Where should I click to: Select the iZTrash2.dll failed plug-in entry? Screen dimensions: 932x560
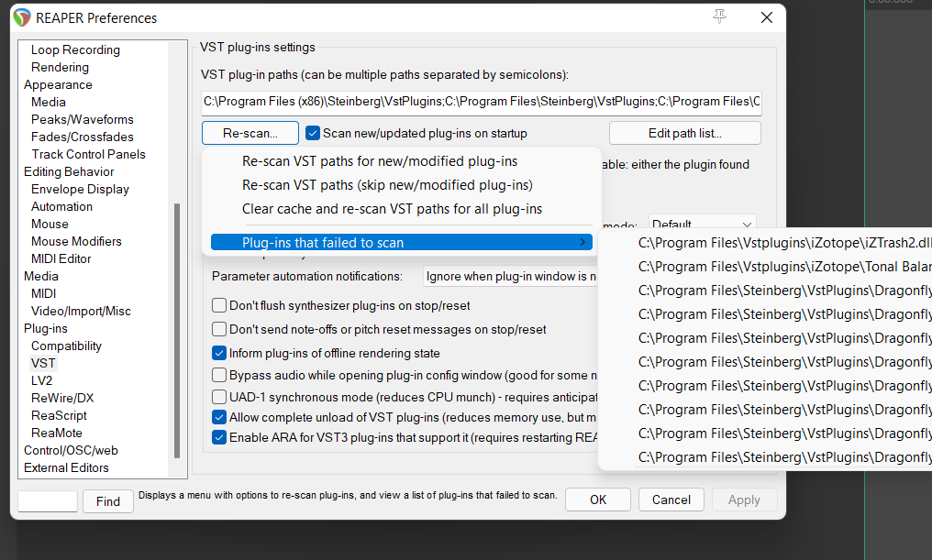(784, 243)
